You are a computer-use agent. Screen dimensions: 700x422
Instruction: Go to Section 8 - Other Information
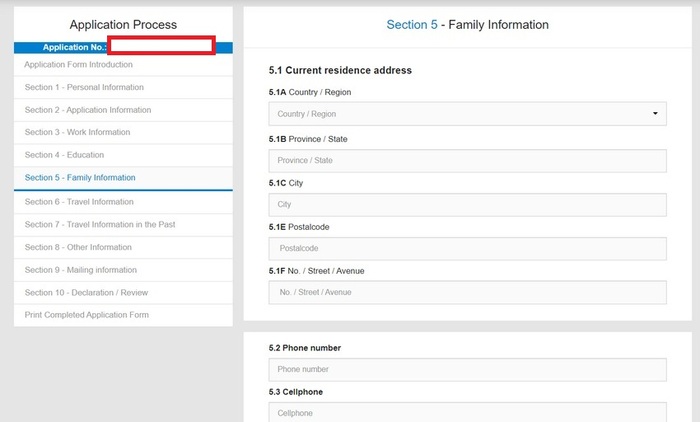pyautogui.click(x=78, y=247)
